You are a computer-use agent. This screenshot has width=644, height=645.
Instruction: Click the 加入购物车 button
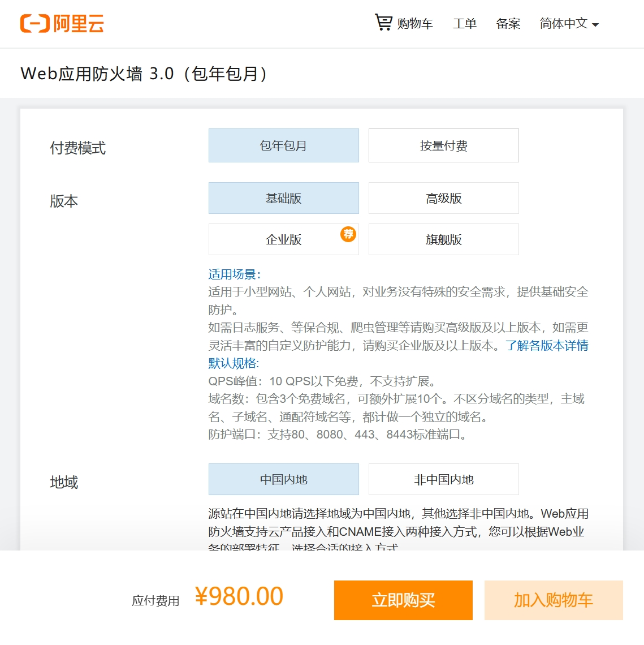tap(554, 600)
